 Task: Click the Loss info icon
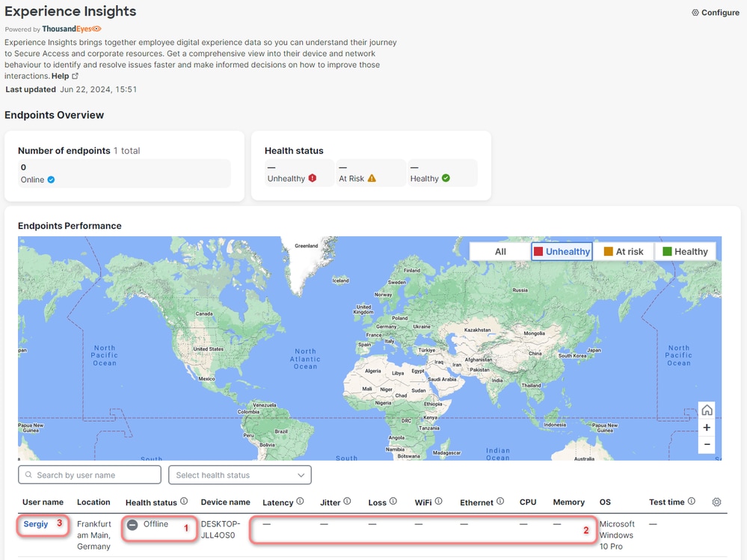[x=393, y=502]
